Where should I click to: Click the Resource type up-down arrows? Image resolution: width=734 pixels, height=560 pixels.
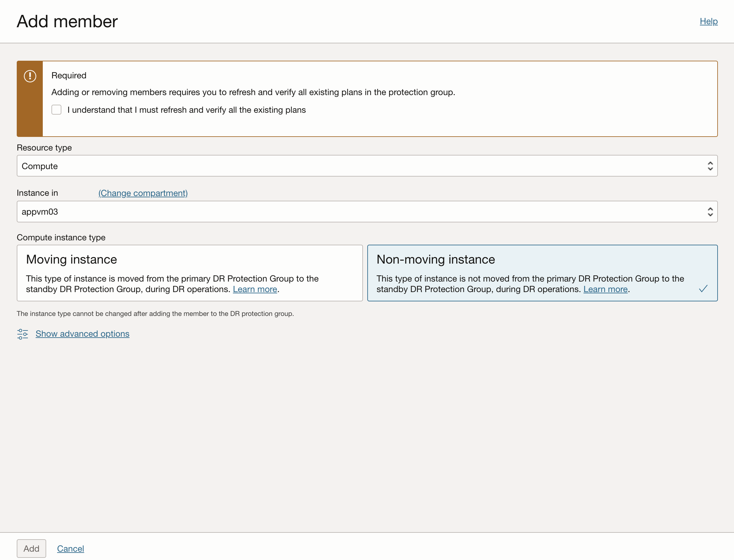point(710,166)
